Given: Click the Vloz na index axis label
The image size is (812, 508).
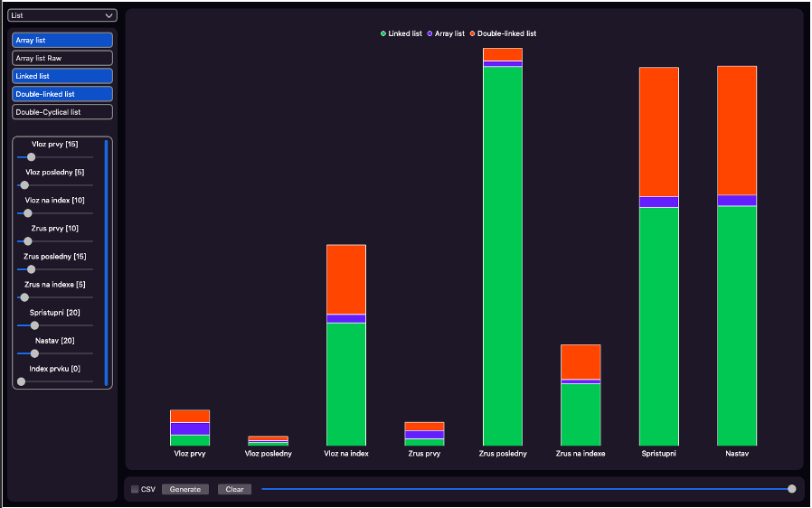Looking at the screenshot, I should (x=346, y=454).
